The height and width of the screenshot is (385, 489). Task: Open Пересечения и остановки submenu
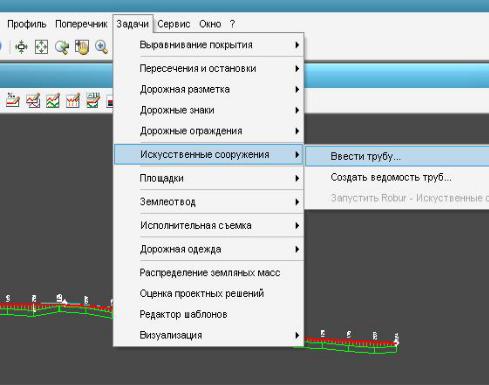coord(208,69)
